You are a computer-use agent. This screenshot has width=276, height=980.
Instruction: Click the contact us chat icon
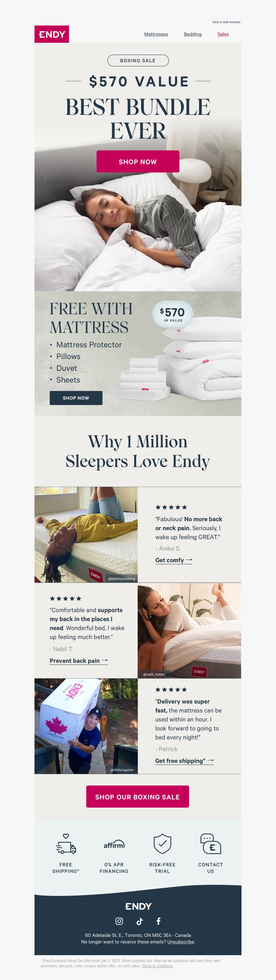point(210,843)
